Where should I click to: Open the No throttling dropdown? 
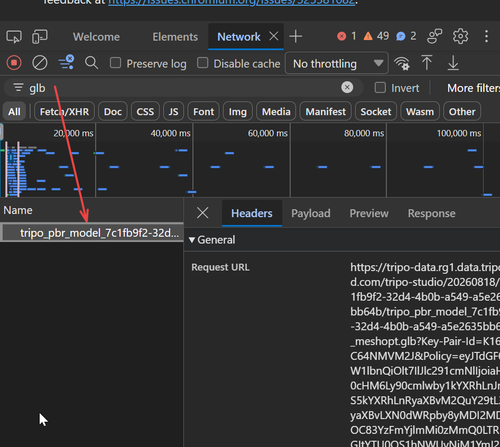tap(337, 63)
